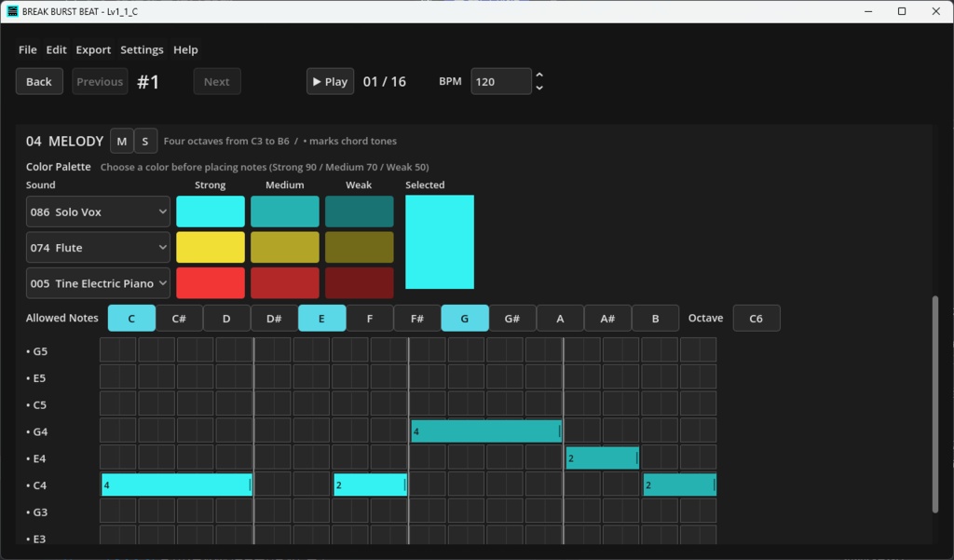Toggle allowed note C#
The height and width of the screenshot is (560, 954).
click(x=179, y=319)
